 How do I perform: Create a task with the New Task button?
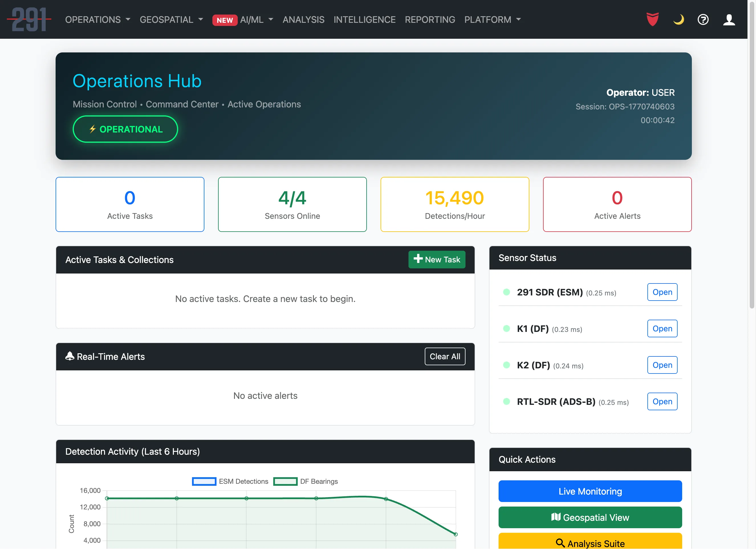pyautogui.click(x=437, y=260)
